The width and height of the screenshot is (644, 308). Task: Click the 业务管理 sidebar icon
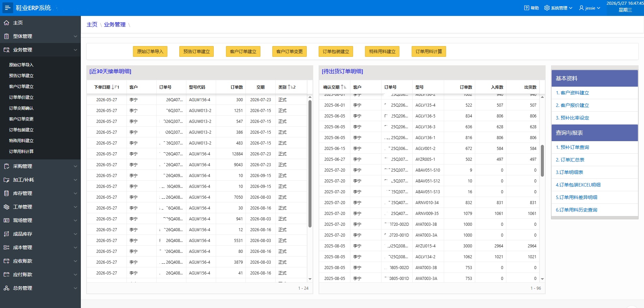(6, 50)
